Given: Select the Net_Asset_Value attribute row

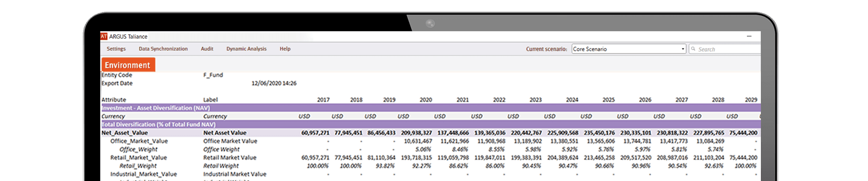Looking at the screenshot, I should point(125,133).
